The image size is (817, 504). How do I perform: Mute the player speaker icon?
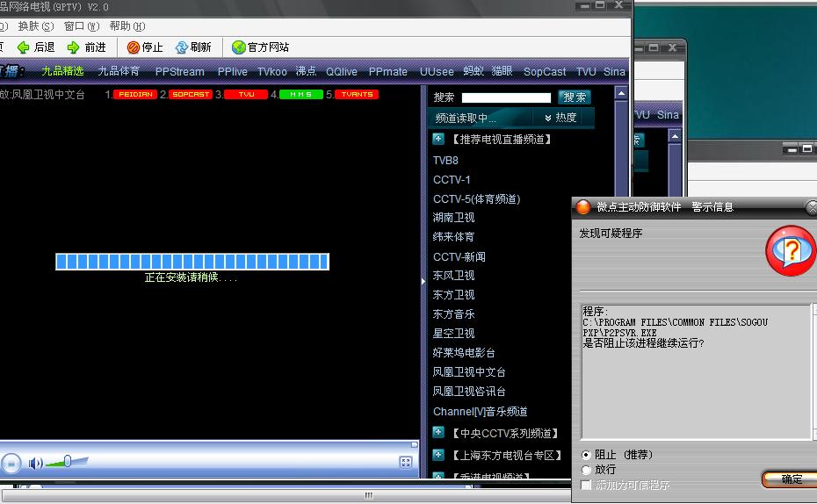[x=35, y=463]
